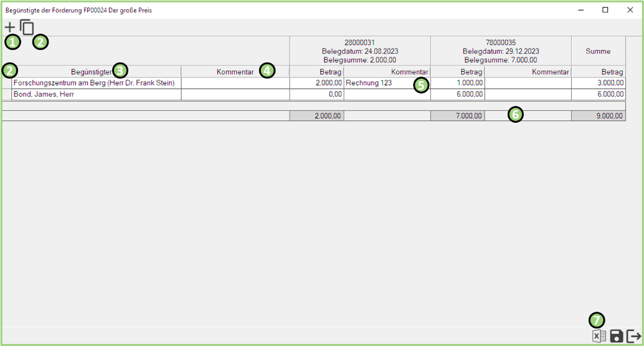Click the copy beneficiaries icon
This screenshot has height=346, width=644.
(x=27, y=27)
